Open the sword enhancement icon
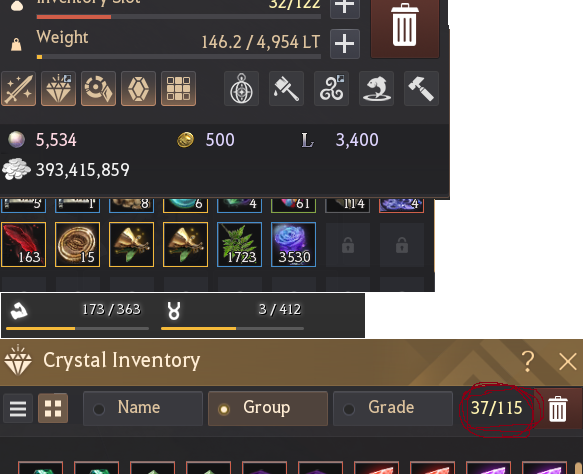Image resolution: width=583 pixels, height=474 pixels. (x=19, y=89)
